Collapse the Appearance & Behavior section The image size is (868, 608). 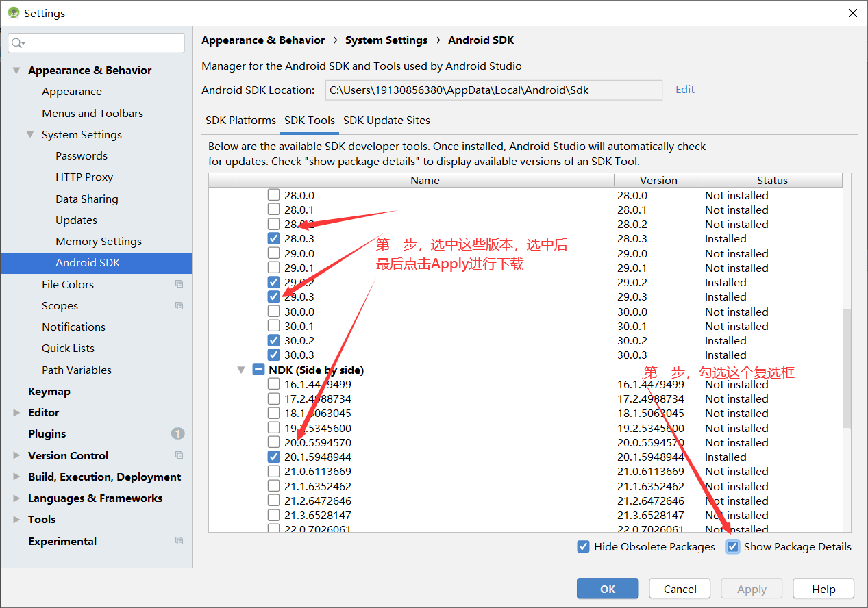pos(16,71)
